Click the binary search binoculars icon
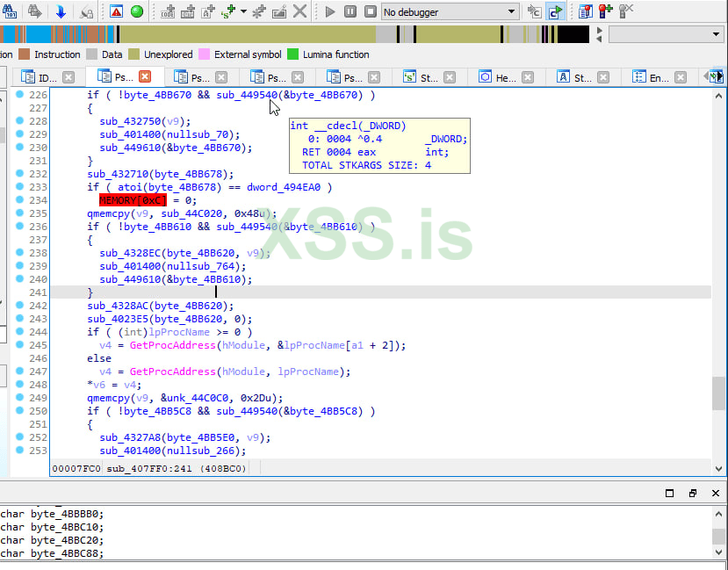 coord(10,11)
